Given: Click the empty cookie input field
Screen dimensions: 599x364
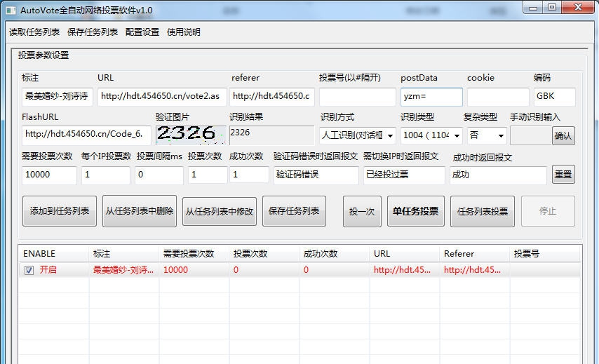Looking at the screenshot, I should pyautogui.click(x=498, y=97).
